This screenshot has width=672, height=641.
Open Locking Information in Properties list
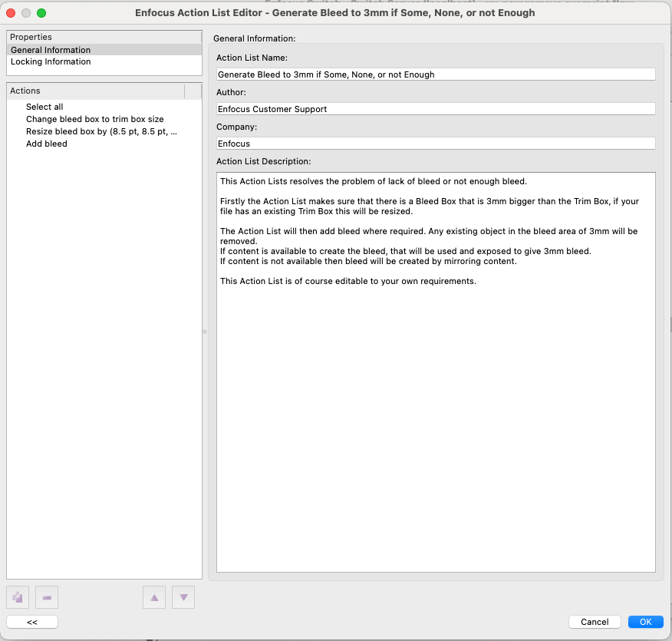click(x=51, y=61)
